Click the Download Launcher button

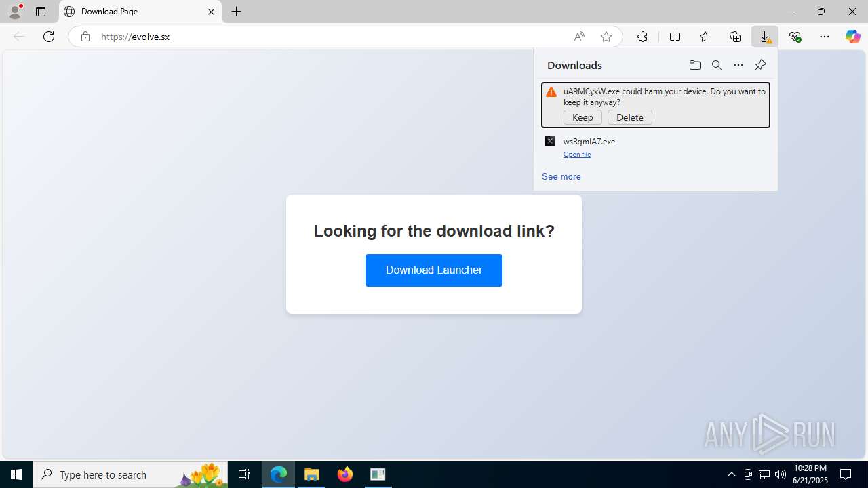[434, 270]
